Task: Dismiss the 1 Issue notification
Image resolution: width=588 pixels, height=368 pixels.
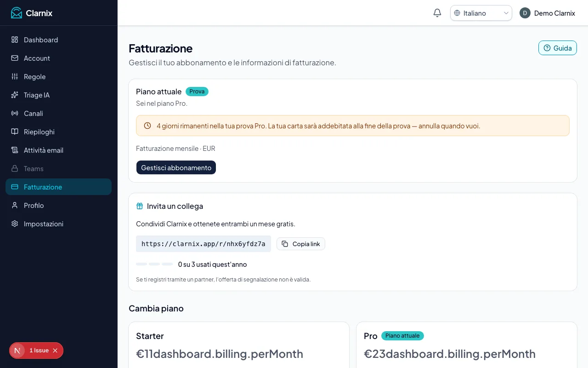Action: coord(55,351)
